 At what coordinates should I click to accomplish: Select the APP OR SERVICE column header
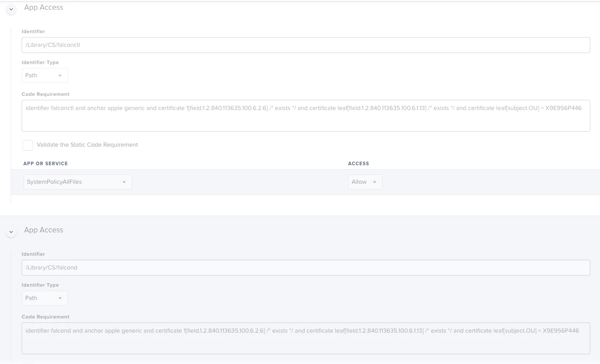pos(46,163)
